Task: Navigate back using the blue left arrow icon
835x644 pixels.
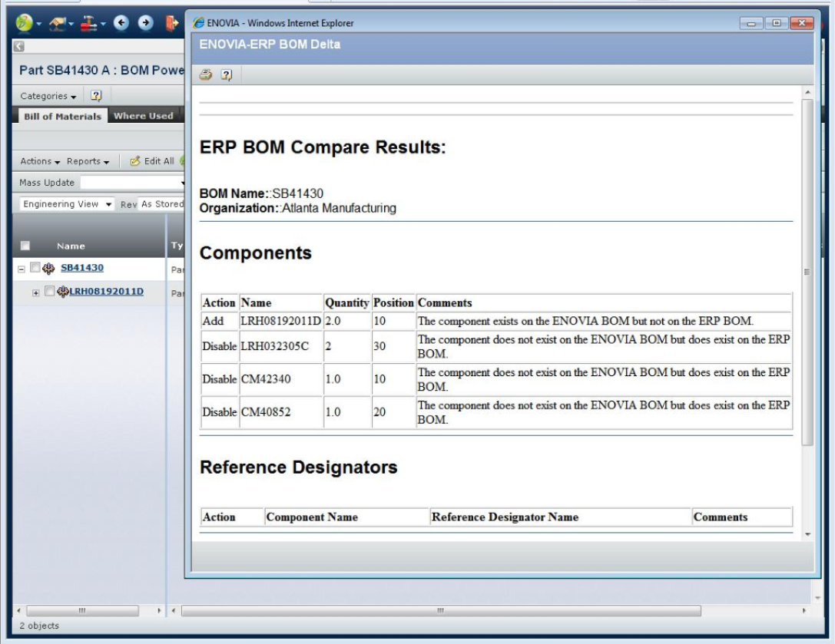Action: pos(121,23)
